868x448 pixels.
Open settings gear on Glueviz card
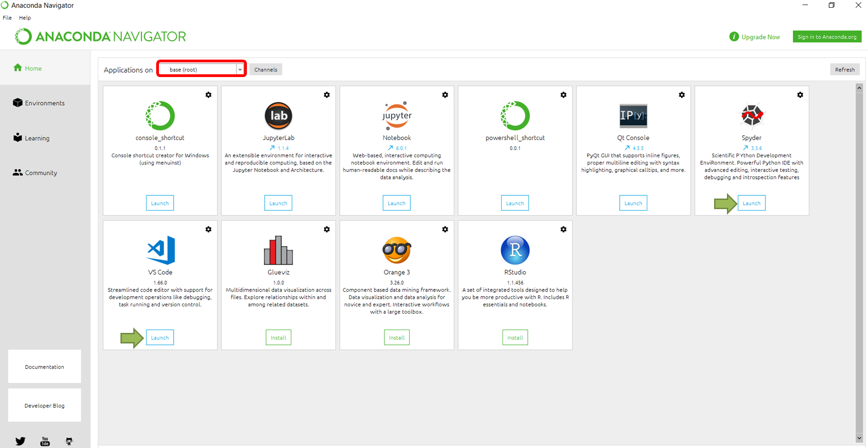click(x=327, y=229)
